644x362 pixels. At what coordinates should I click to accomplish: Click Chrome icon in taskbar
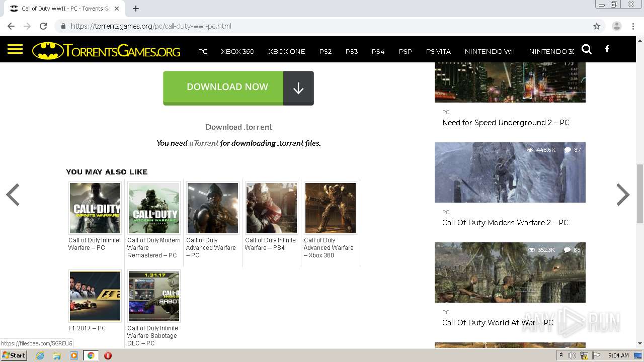pyautogui.click(x=91, y=355)
